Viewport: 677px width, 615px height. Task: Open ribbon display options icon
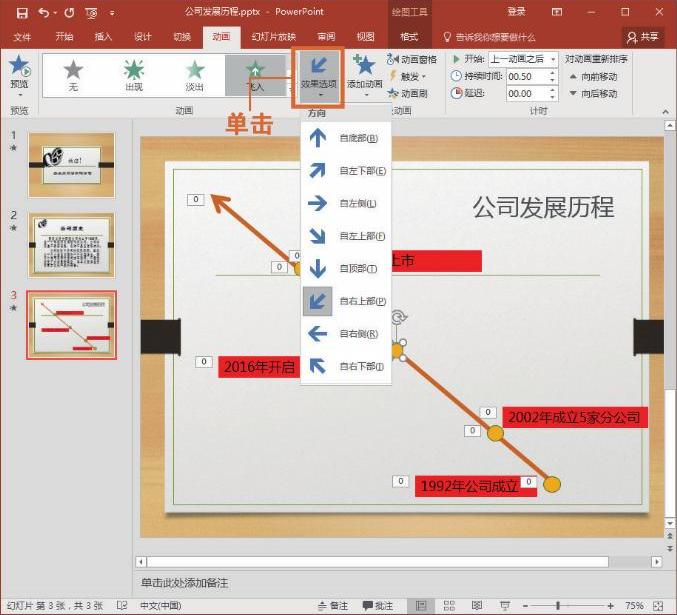(557, 13)
